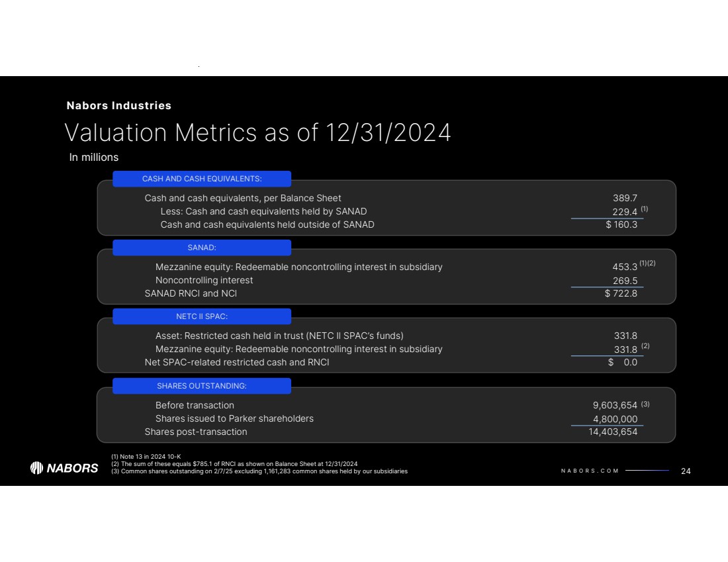The width and height of the screenshot is (728, 562).
Task: Select the NETC II SPAC: header
Action: [x=202, y=316]
